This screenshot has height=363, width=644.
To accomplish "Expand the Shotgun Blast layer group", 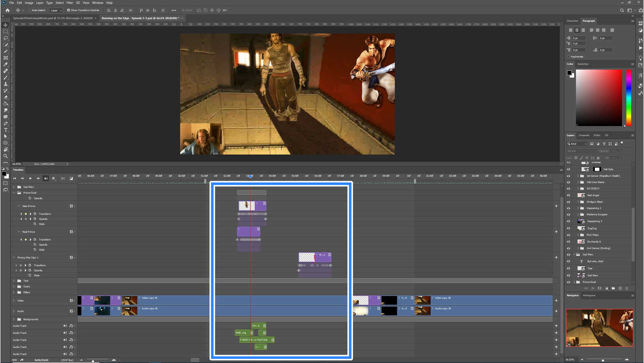I will [x=578, y=202].
